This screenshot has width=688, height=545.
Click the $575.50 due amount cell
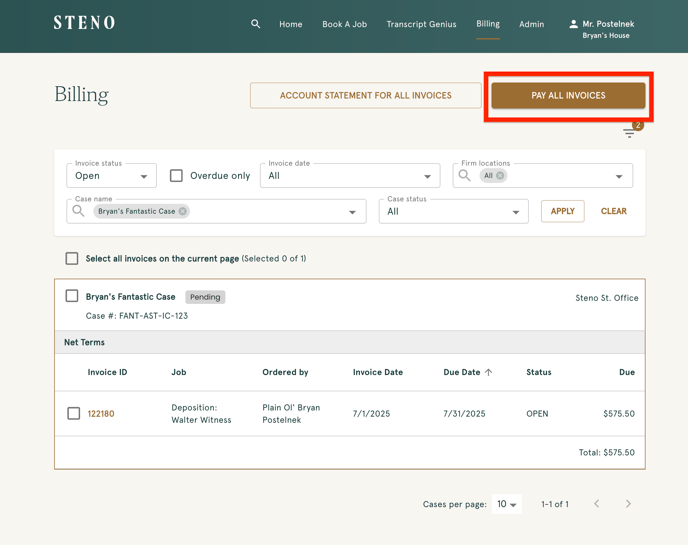619,413
